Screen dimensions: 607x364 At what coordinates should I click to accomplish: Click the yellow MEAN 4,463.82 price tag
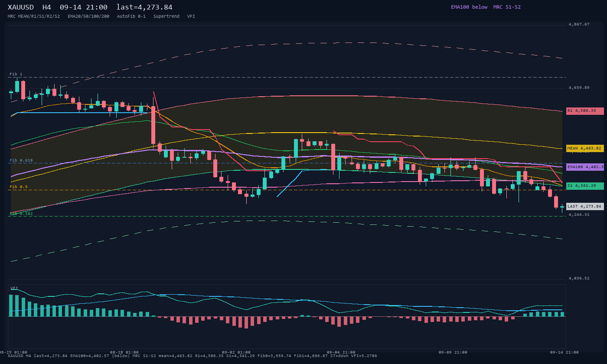coord(585,148)
